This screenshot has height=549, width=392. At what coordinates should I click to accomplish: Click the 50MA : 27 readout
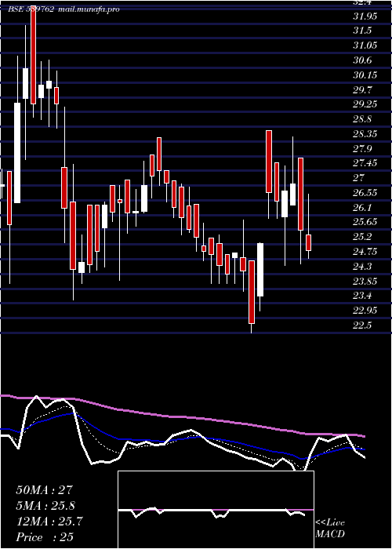pyautogui.click(x=45, y=490)
